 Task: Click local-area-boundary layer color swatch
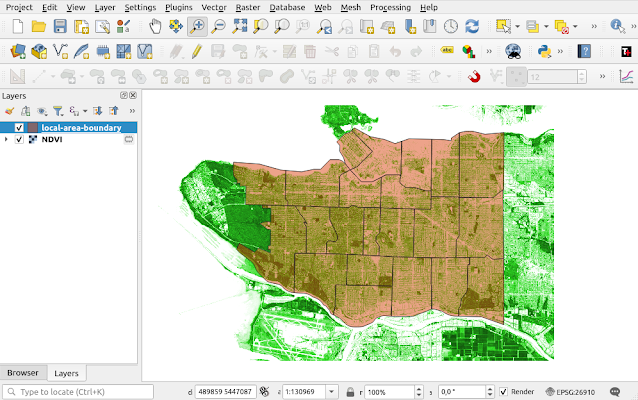tap(33, 128)
